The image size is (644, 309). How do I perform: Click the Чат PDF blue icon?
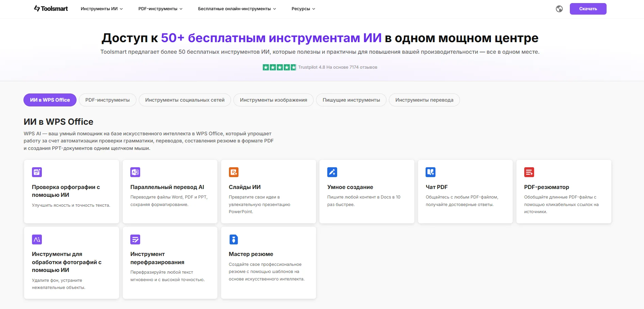pyautogui.click(x=430, y=172)
